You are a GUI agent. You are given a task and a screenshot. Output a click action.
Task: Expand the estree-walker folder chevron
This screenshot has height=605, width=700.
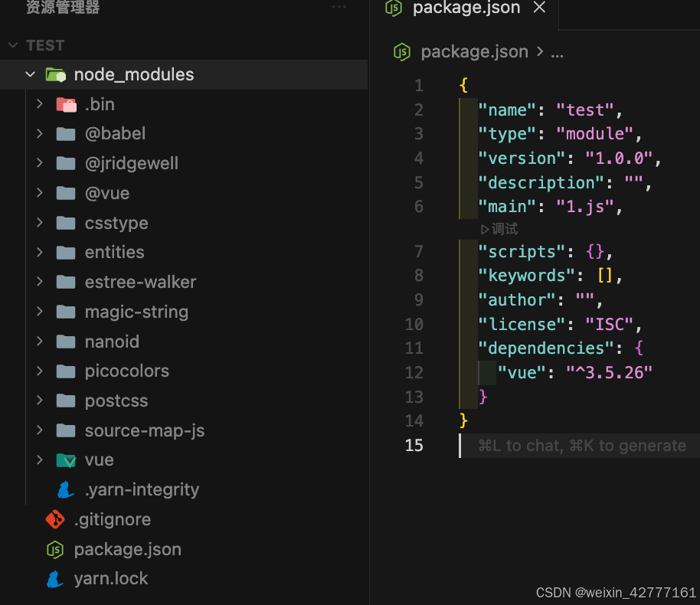(x=40, y=282)
